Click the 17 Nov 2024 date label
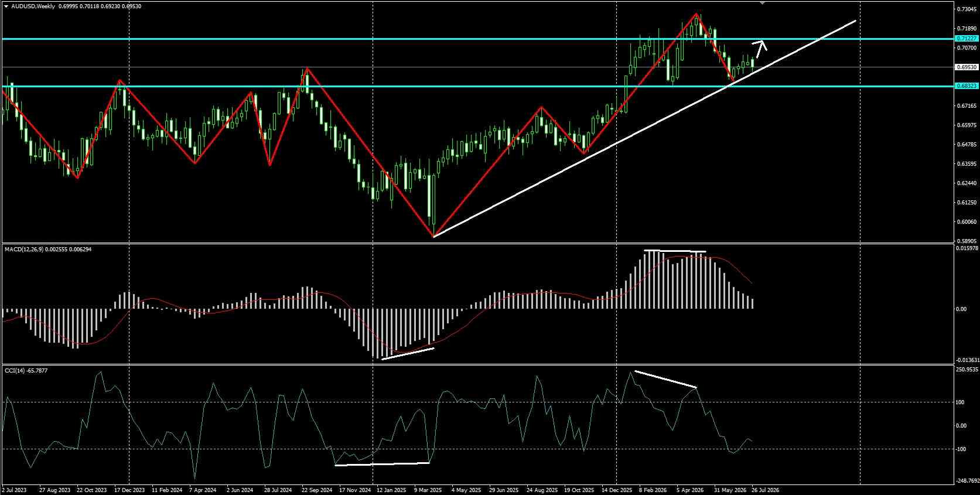Image resolution: width=980 pixels, height=495 pixels. pos(356,490)
